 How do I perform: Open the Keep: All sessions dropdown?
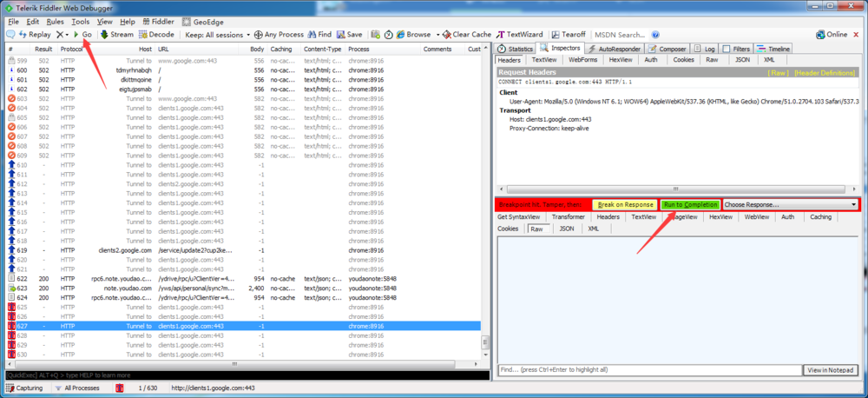pyautogui.click(x=218, y=35)
